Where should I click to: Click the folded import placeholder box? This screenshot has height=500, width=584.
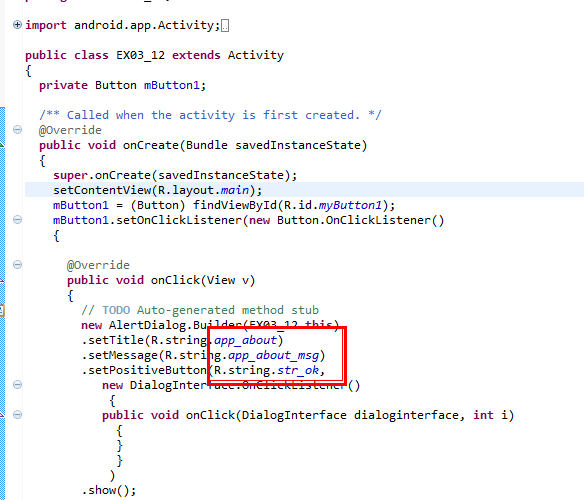tap(225, 26)
